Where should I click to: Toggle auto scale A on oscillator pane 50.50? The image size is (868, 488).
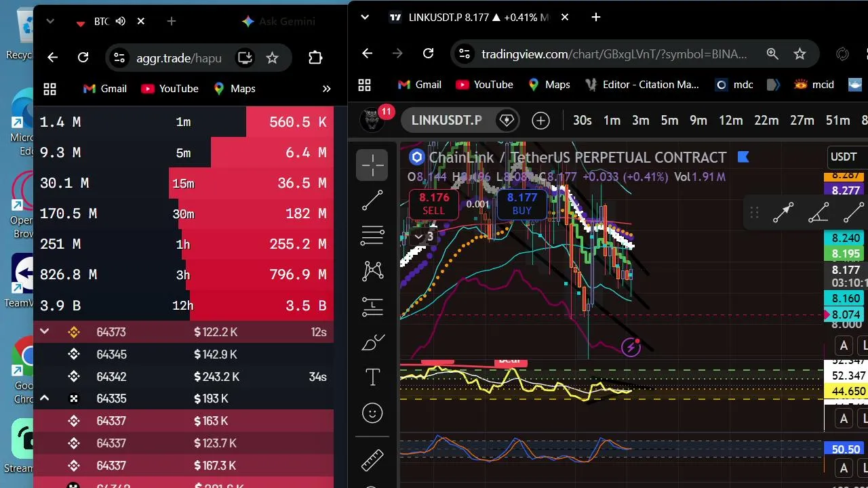click(844, 468)
